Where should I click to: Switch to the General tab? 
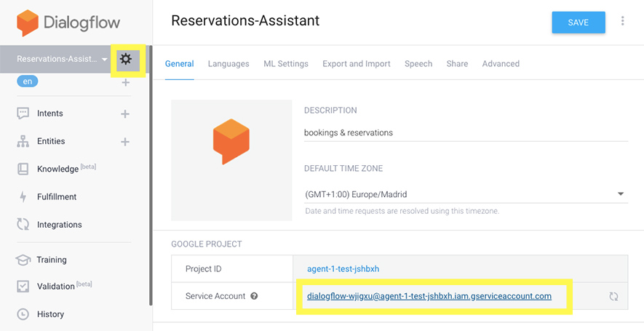click(x=180, y=64)
